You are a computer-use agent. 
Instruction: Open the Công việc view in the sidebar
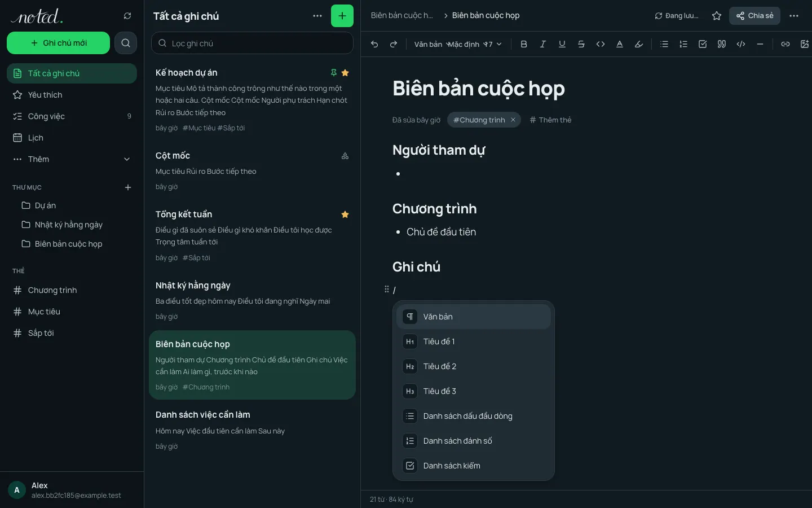click(72, 116)
